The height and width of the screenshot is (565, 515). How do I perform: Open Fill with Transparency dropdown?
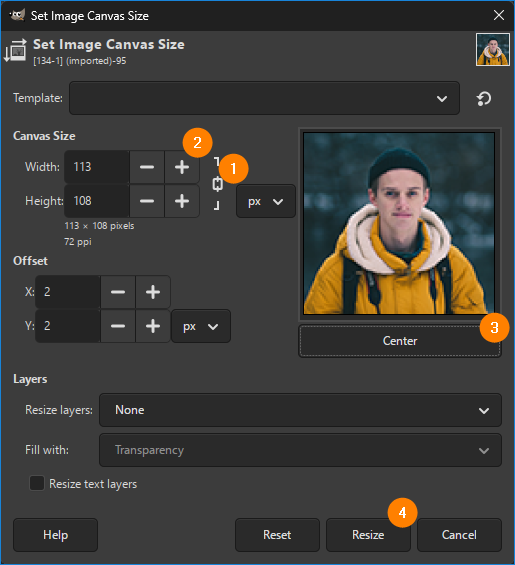(300, 450)
